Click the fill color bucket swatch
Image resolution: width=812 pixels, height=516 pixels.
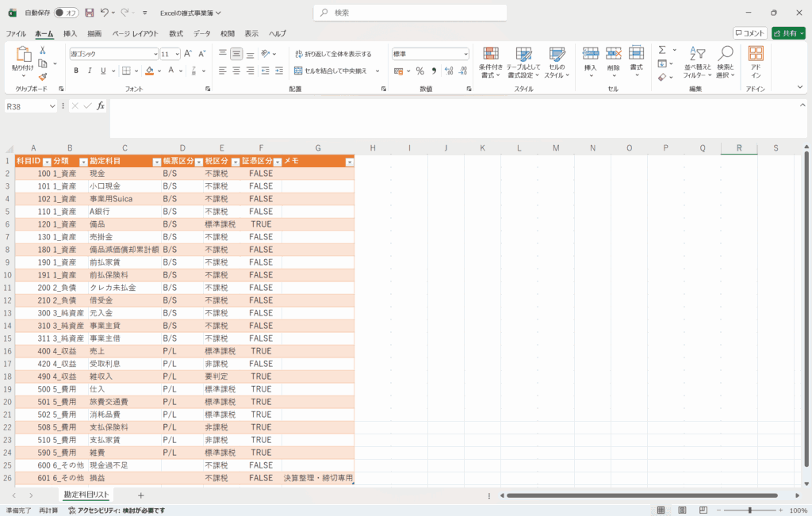[148, 71]
